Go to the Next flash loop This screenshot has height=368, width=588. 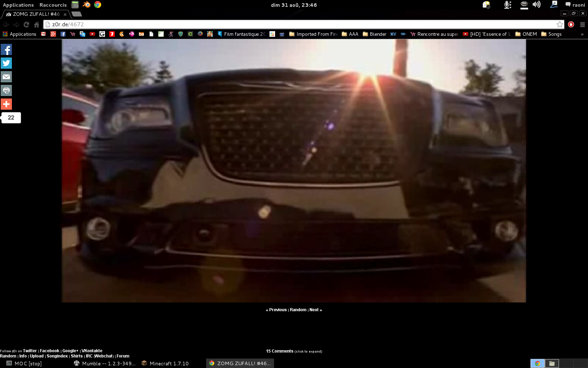click(x=316, y=310)
